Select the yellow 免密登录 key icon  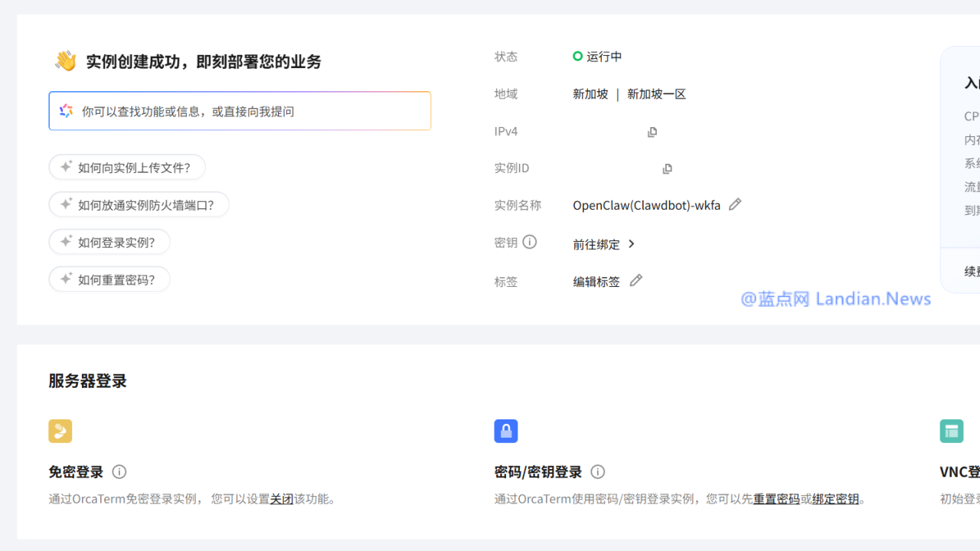click(x=60, y=431)
